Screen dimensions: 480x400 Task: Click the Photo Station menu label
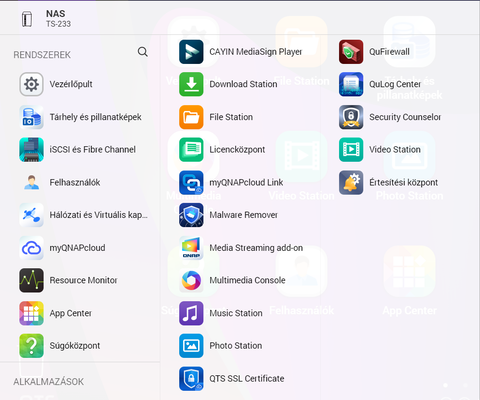236,346
